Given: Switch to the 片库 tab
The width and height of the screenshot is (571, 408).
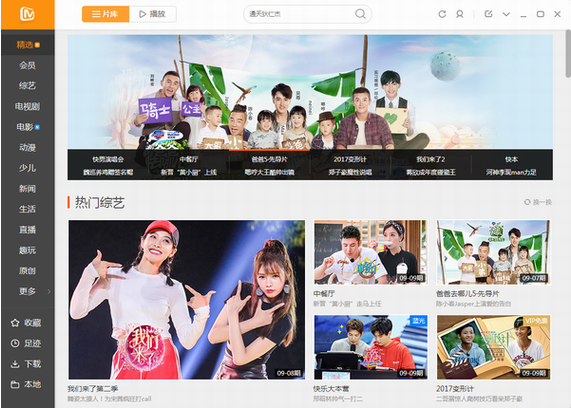Looking at the screenshot, I should tap(106, 14).
